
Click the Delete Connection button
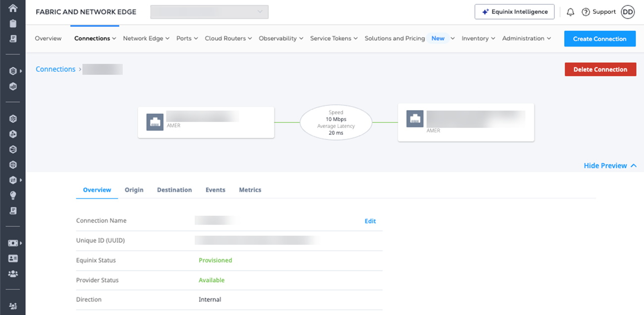(600, 69)
